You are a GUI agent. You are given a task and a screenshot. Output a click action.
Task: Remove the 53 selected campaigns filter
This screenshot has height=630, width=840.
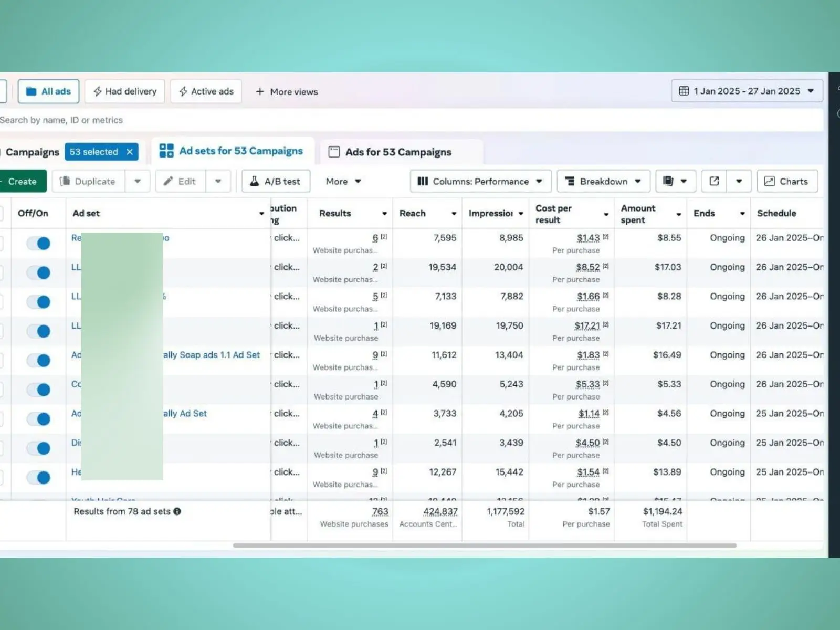pyautogui.click(x=130, y=152)
